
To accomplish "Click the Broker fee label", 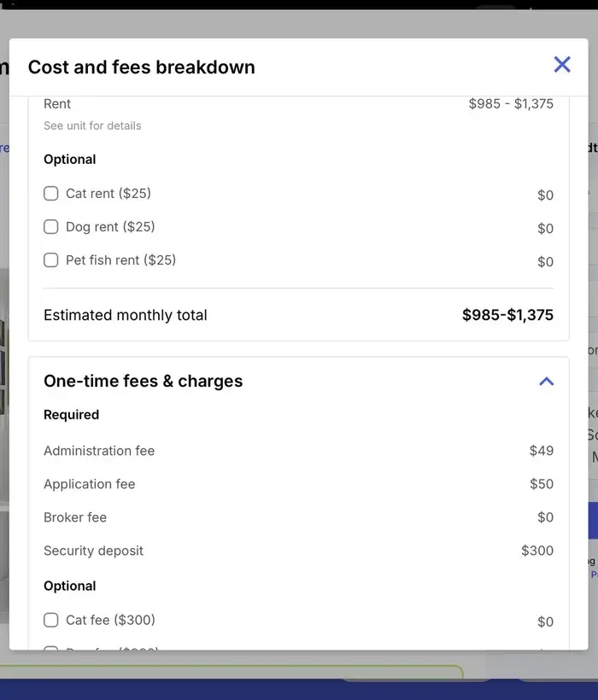I will [75, 517].
